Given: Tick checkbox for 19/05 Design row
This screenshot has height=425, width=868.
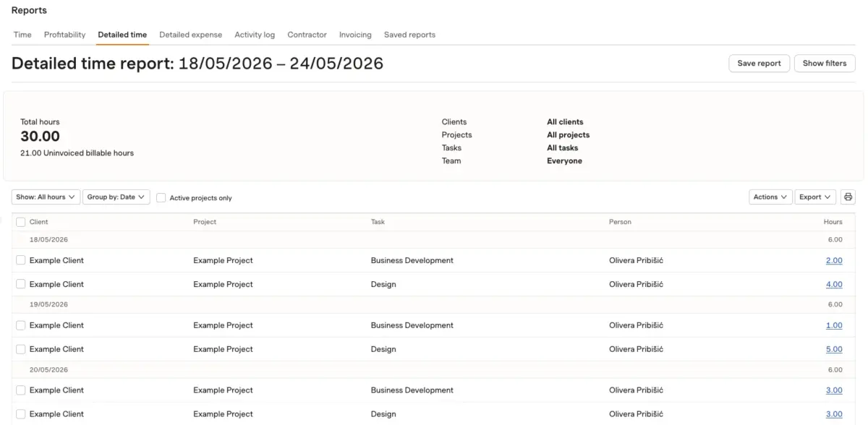Looking at the screenshot, I should tap(20, 349).
